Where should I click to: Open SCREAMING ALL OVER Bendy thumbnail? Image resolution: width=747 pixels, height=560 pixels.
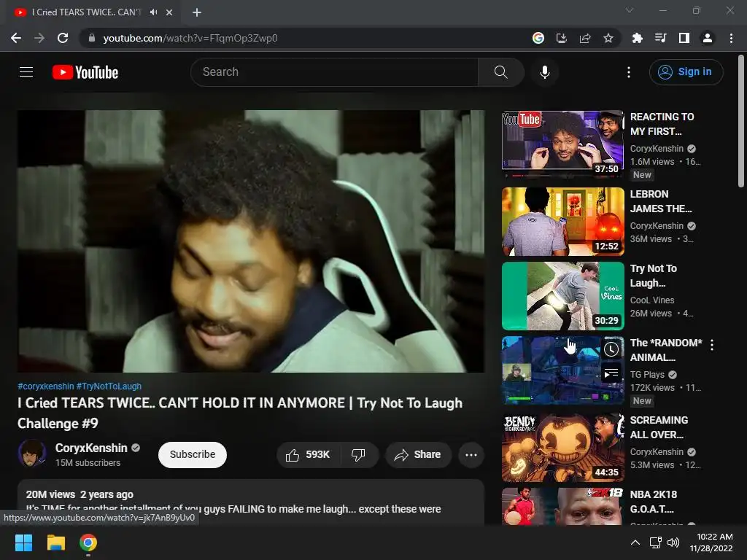pyautogui.click(x=562, y=447)
